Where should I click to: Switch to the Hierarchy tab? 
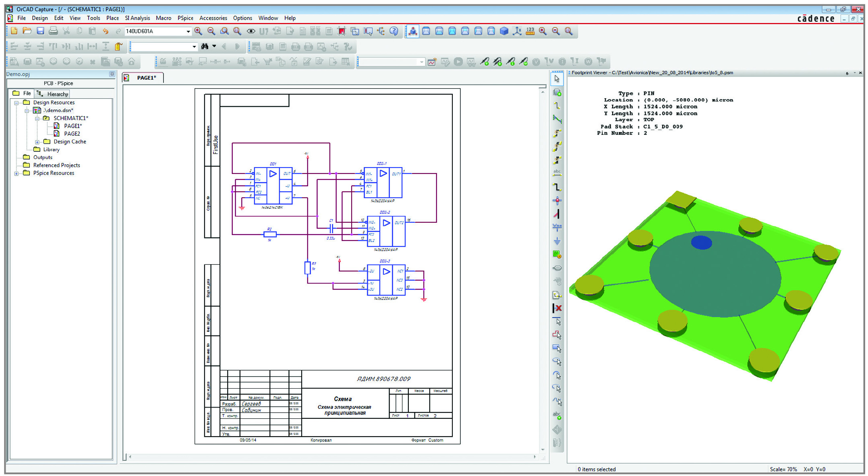(x=52, y=94)
